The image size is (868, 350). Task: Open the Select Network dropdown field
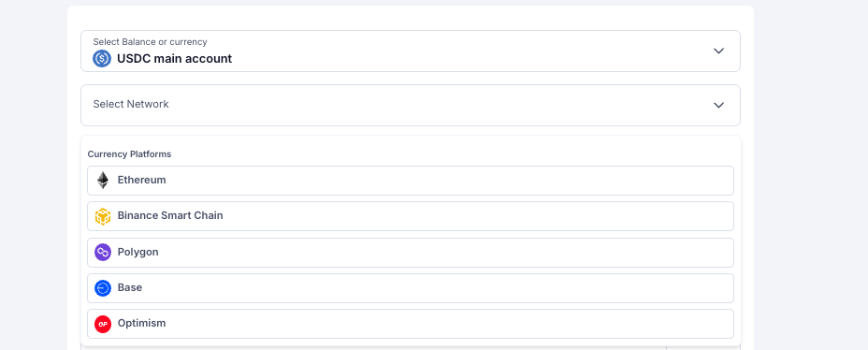(x=411, y=105)
